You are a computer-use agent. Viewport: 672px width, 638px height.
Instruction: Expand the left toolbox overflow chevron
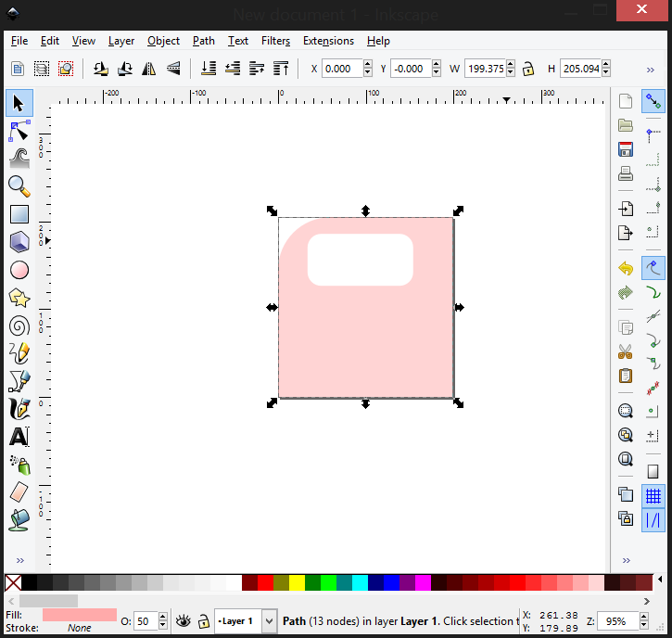20,560
